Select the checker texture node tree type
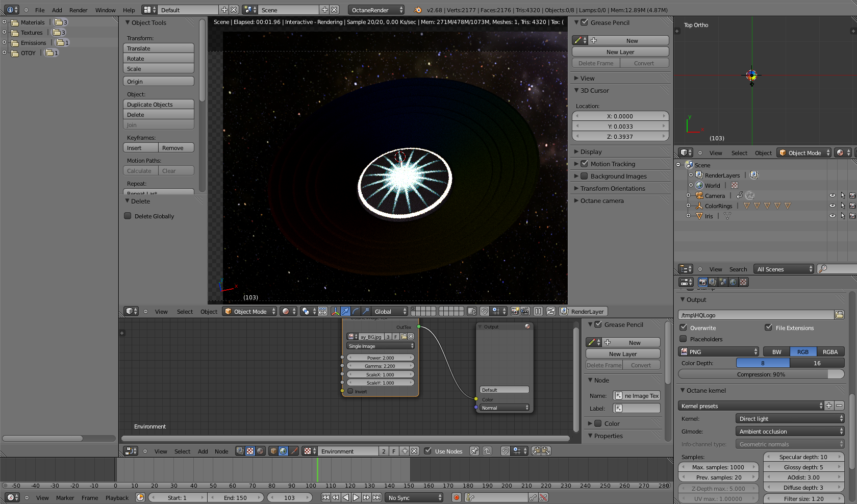The height and width of the screenshot is (504, 857). [x=250, y=451]
